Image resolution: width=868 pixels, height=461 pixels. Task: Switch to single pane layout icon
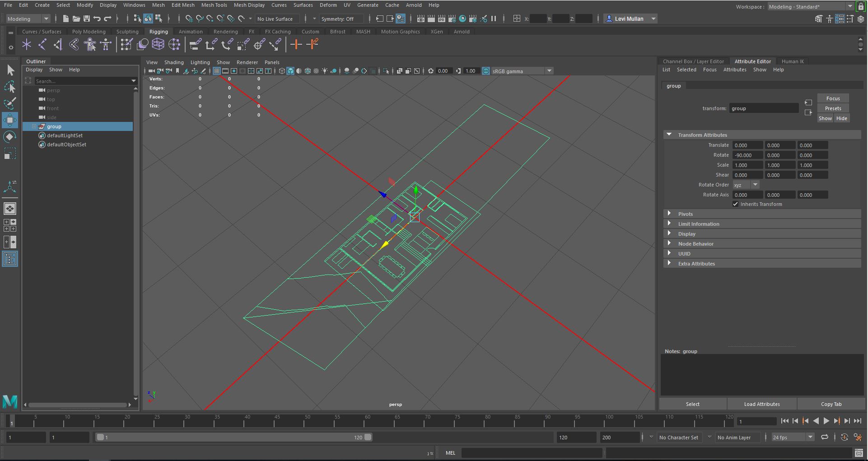[x=10, y=209]
